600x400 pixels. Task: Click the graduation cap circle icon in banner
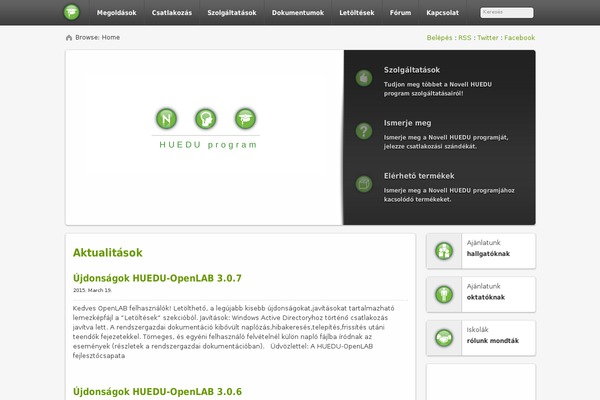click(245, 119)
